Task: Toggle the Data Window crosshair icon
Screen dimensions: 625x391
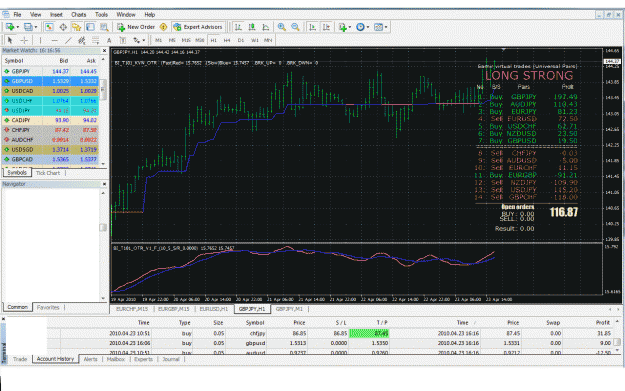Action: 63,27
